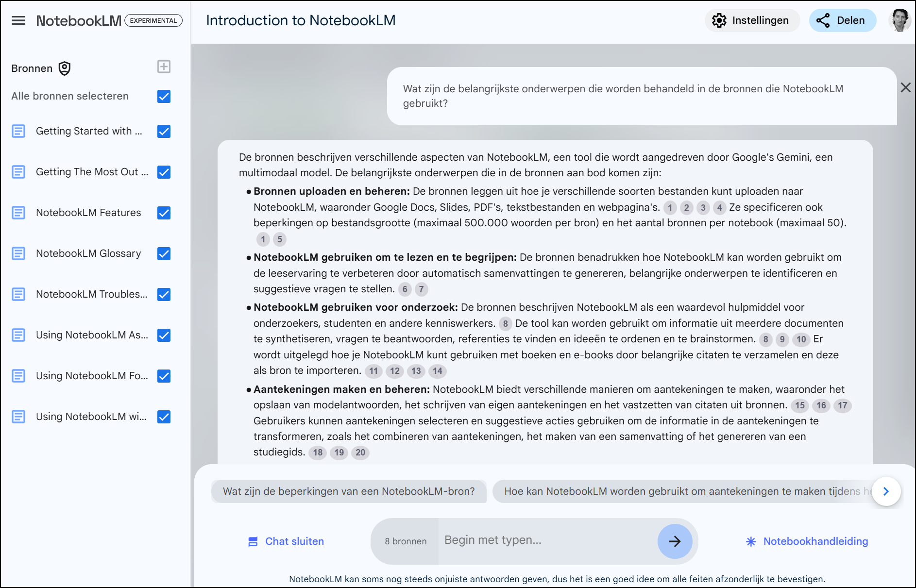Uncheck Getting Started with source
Screen dimensions: 916x588
click(x=164, y=131)
